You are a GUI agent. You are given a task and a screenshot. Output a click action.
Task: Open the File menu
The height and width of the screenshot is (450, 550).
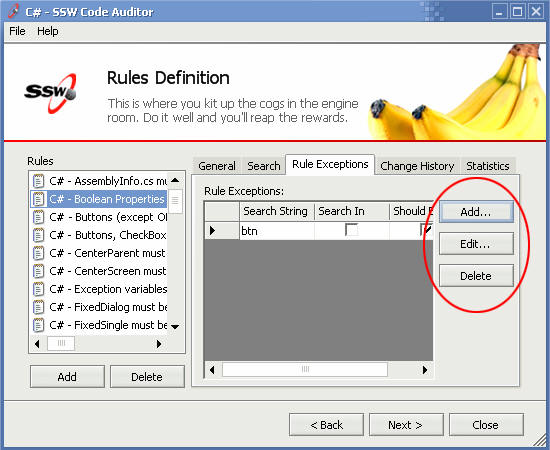pyautogui.click(x=17, y=31)
